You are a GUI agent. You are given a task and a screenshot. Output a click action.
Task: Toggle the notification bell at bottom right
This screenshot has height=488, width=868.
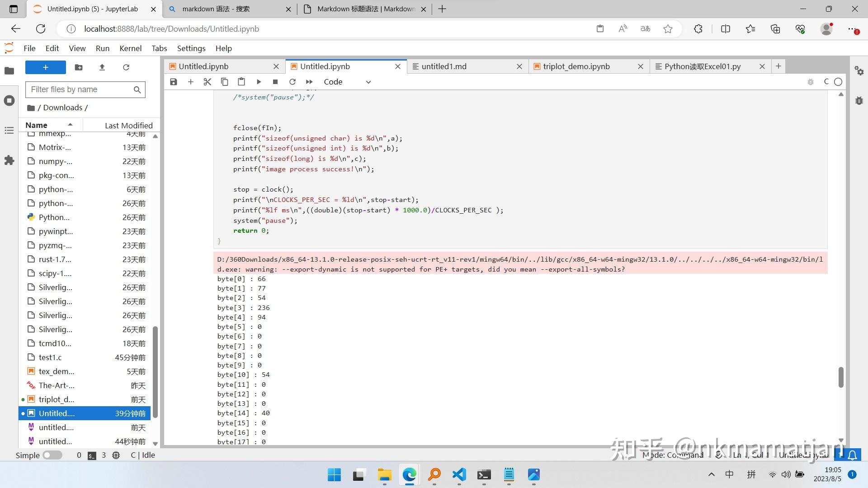click(x=852, y=455)
